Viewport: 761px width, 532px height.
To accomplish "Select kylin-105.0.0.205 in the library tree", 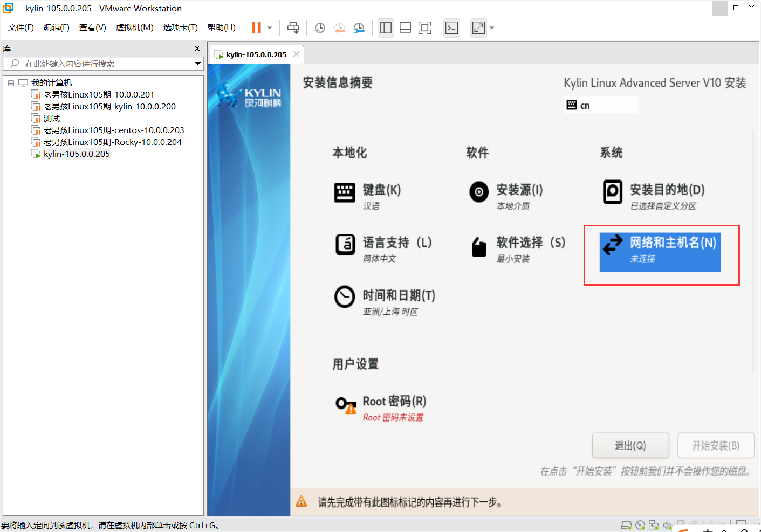I will tap(77, 154).
